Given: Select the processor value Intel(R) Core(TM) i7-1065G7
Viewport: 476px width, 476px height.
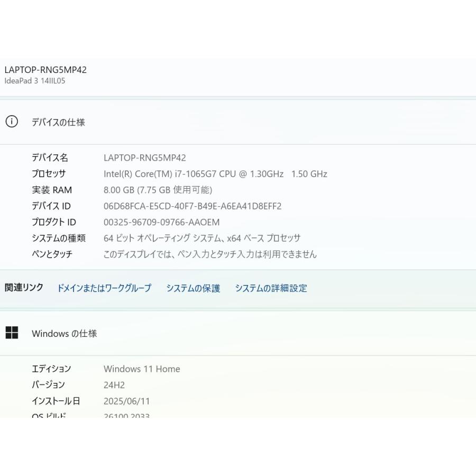Looking at the screenshot, I should click(160, 174).
